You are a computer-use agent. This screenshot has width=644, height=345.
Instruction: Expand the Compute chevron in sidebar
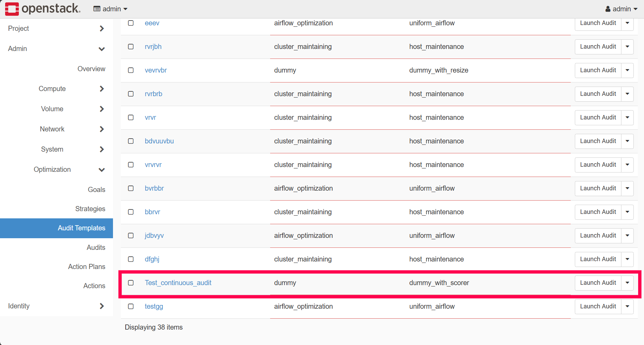point(101,89)
